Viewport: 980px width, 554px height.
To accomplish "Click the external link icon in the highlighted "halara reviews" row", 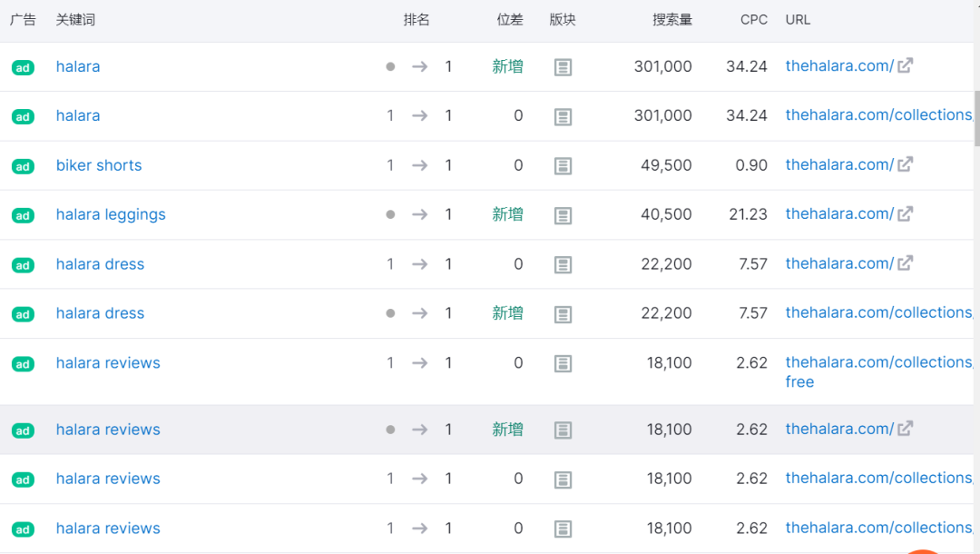I will (905, 428).
